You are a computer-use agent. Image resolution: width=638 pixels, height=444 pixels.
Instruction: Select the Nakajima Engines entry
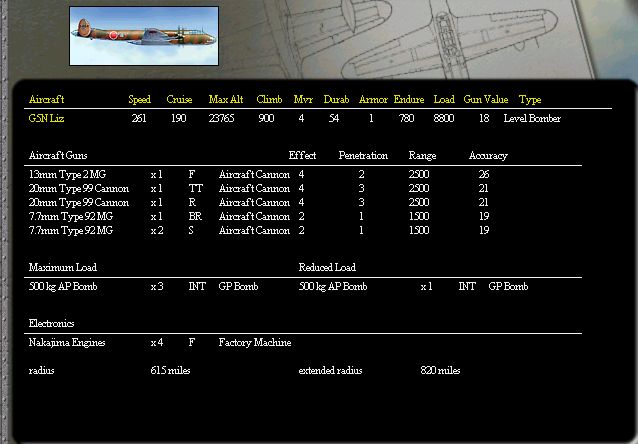pos(160,343)
